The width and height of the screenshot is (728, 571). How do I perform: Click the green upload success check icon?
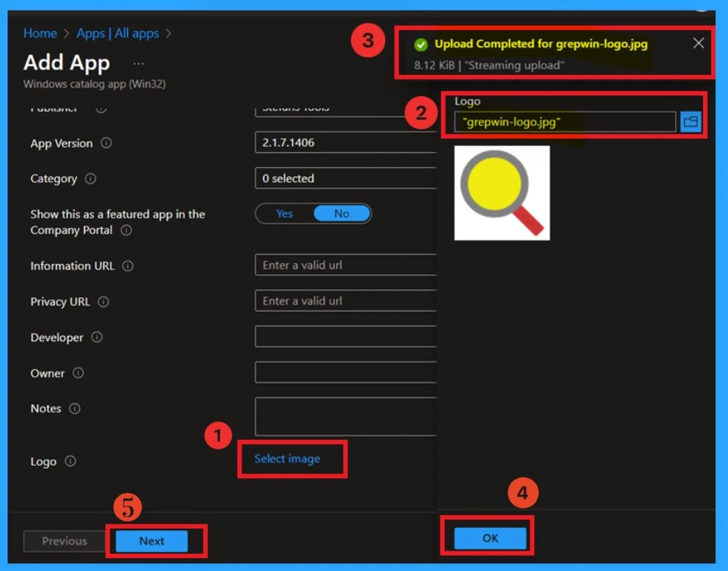(x=421, y=45)
